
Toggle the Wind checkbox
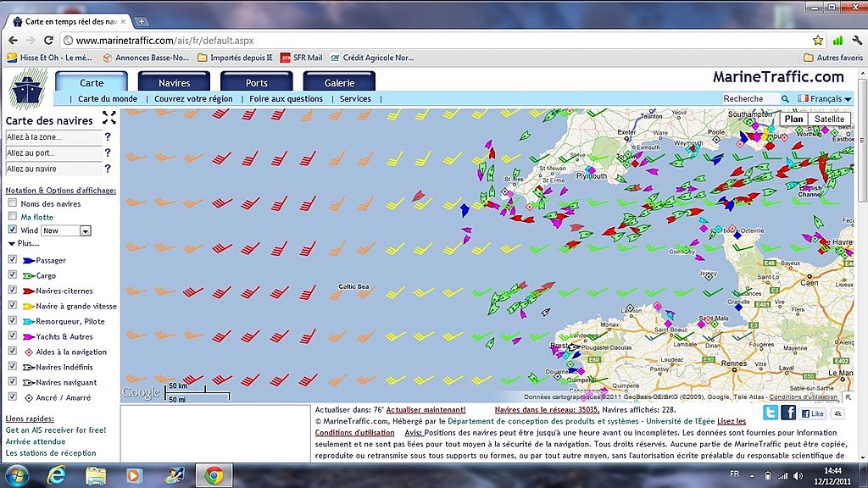point(12,230)
